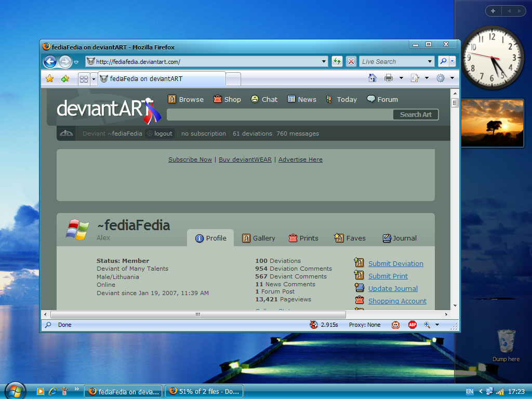Switch to the Journal tab
This screenshot has height=399, width=532.
click(x=400, y=238)
